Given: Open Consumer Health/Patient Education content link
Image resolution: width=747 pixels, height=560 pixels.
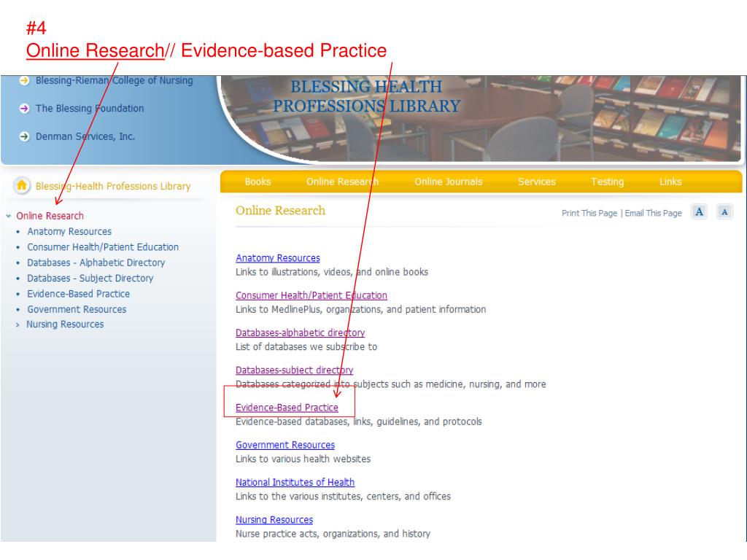Looking at the screenshot, I should click(311, 295).
